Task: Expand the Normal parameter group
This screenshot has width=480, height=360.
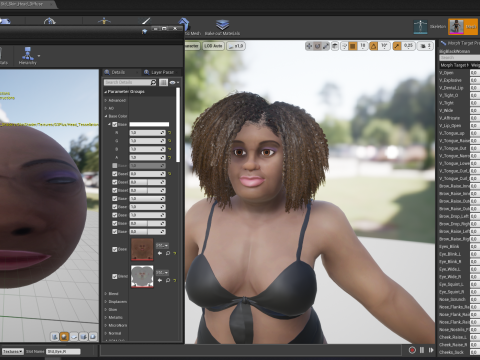Action: 106,333
